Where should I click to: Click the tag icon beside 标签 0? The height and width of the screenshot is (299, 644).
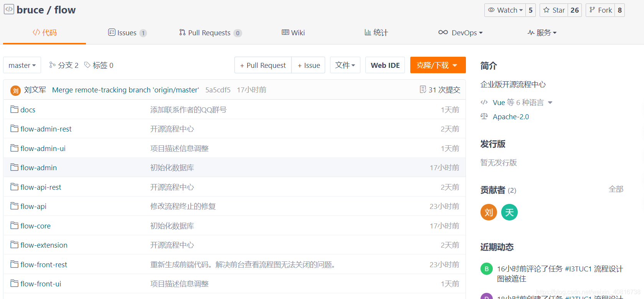click(88, 65)
